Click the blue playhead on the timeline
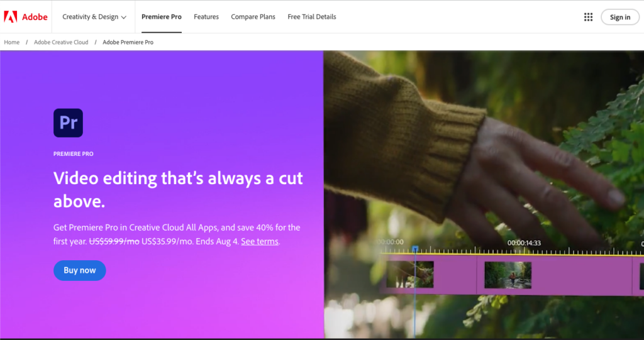Image resolution: width=644 pixels, height=340 pixels. [415, 249]
